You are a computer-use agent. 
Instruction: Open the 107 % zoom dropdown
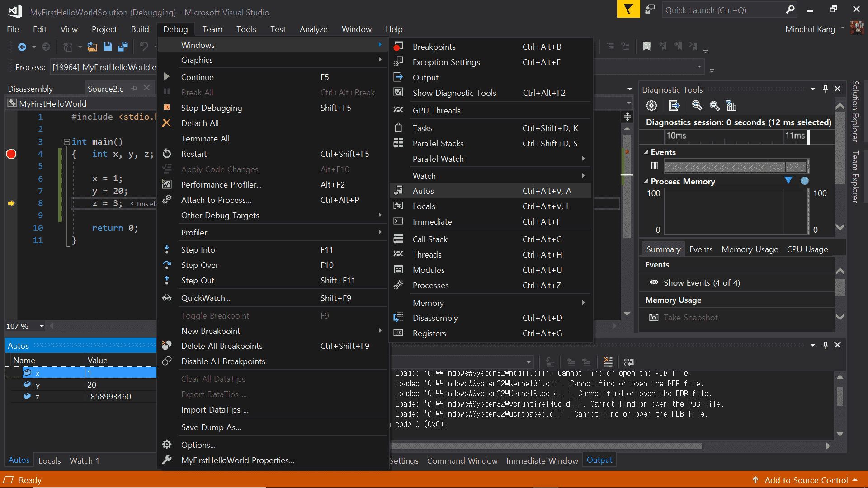[42, 326]
